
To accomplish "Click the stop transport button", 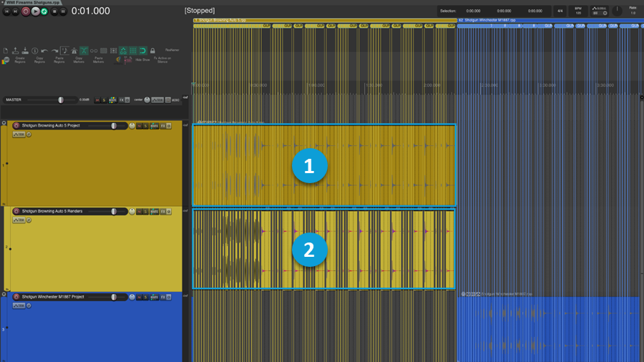I will (x=54, y=11).
